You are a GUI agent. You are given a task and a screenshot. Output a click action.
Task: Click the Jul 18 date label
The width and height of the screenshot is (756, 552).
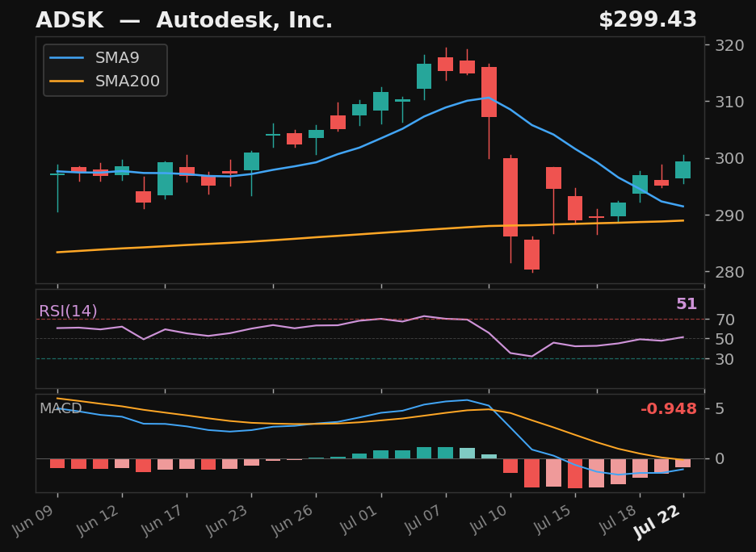tap(618, 519)
